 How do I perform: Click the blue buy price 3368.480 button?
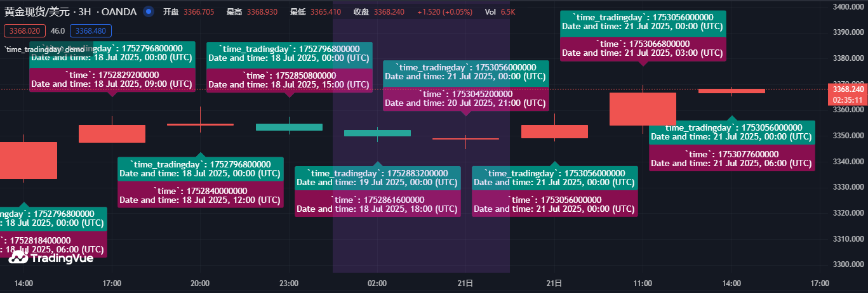tap(91, 30)
